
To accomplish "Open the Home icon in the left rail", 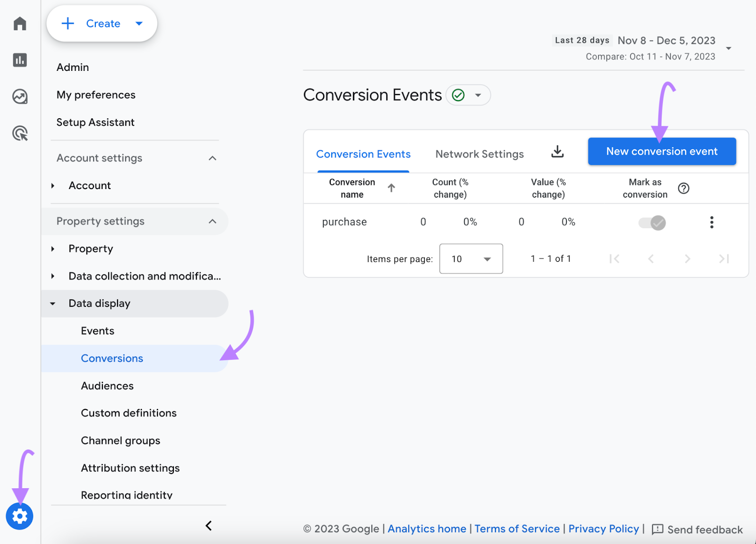I will [x=19, y=23].
